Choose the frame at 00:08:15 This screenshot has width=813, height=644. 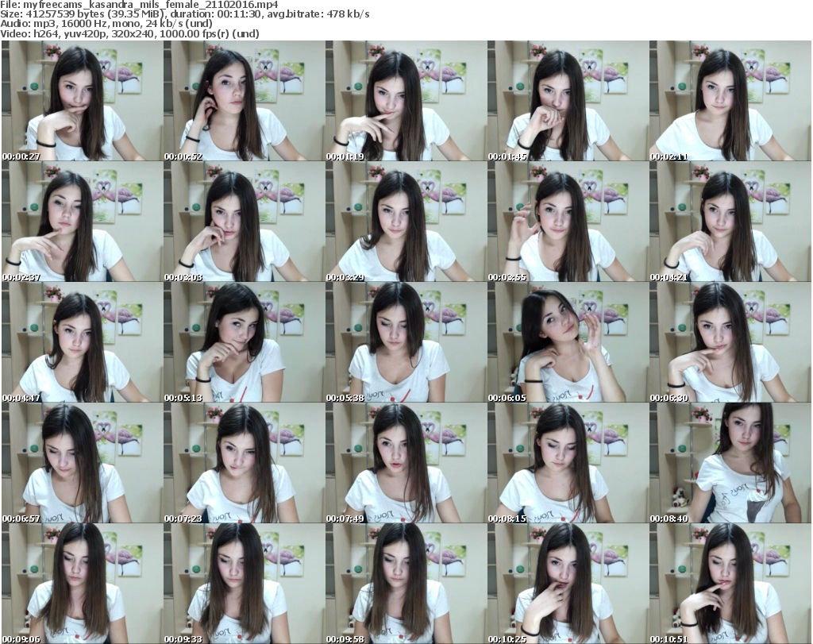(x=568, y=463)
